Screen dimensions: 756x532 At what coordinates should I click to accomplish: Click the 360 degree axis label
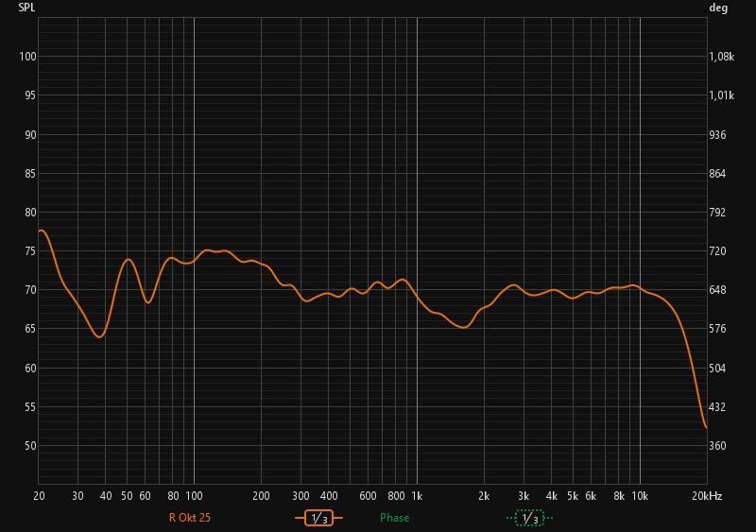[717, 446]
